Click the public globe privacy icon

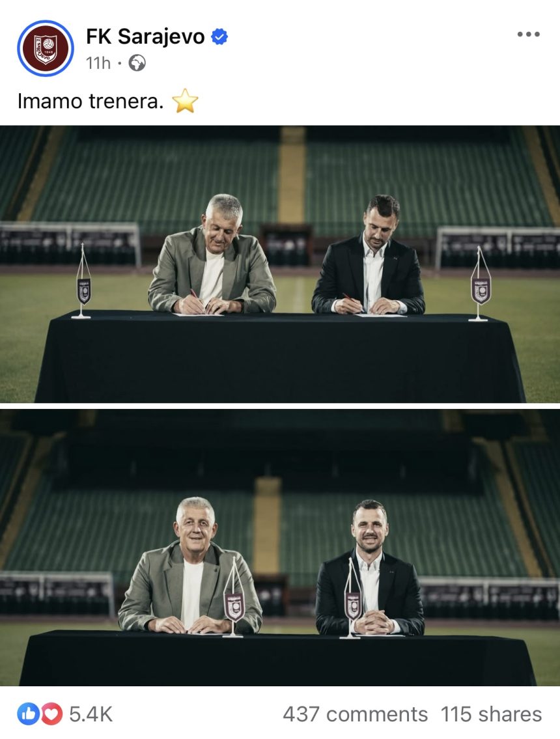coord(137,63)
